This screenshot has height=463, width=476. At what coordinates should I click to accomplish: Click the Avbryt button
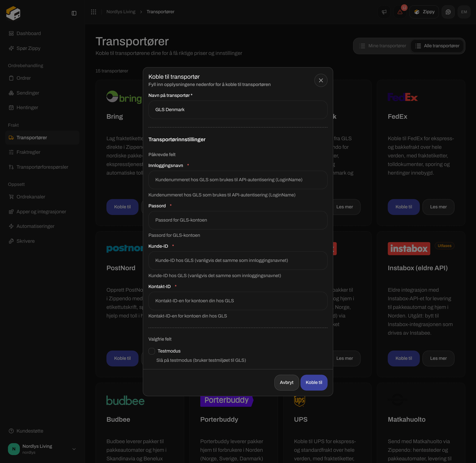click(286, 382)
